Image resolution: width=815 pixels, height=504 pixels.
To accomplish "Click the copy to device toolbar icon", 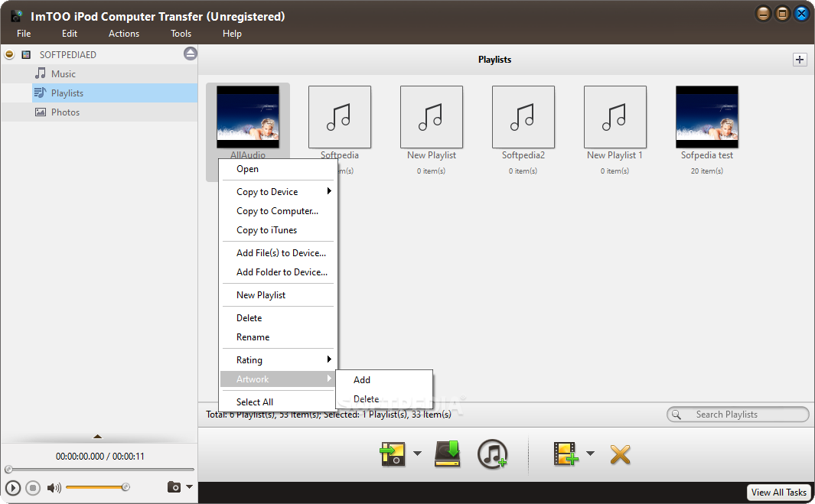I will 393,454.
